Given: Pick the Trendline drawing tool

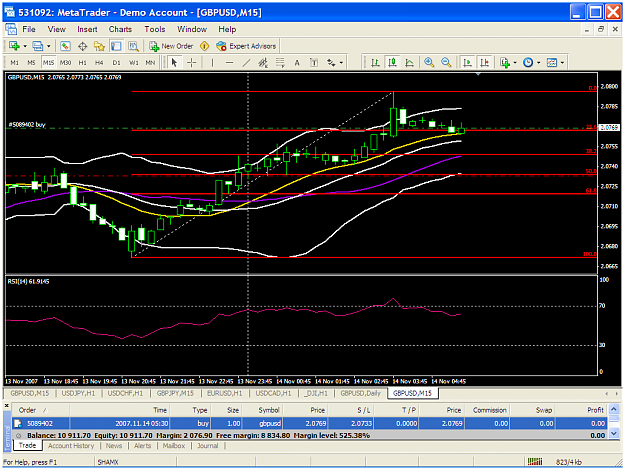Looking at the screenshot, I should point(246,63).
